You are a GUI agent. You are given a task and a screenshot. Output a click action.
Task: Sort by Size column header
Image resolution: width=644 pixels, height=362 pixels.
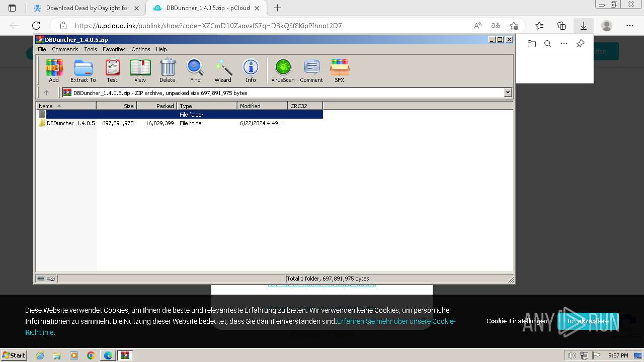click(116, 106)
